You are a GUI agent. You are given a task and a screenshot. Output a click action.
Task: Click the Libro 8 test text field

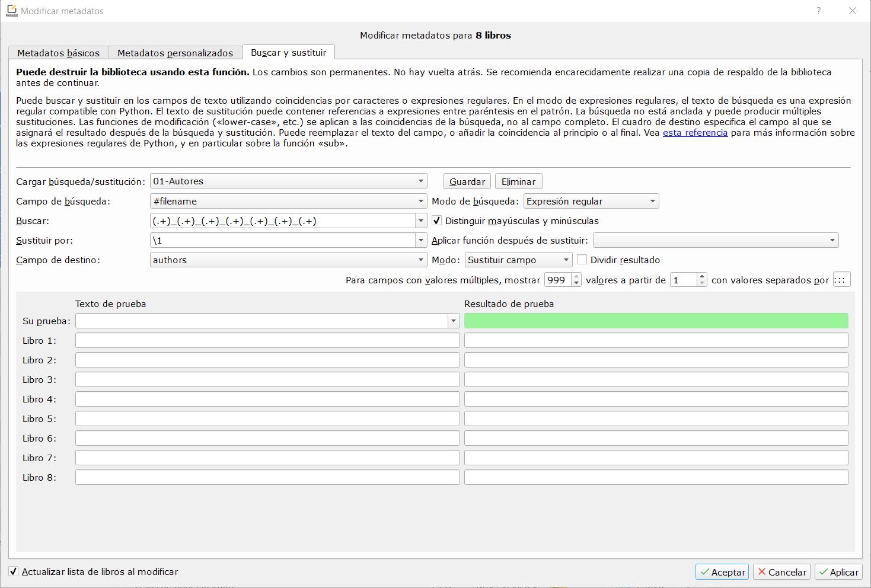(x=267, y=477)
